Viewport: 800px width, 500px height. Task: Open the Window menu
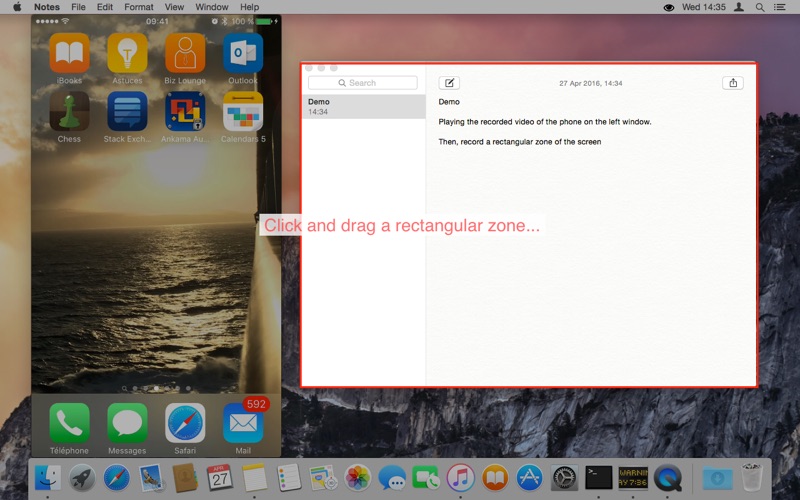point(212,7)
